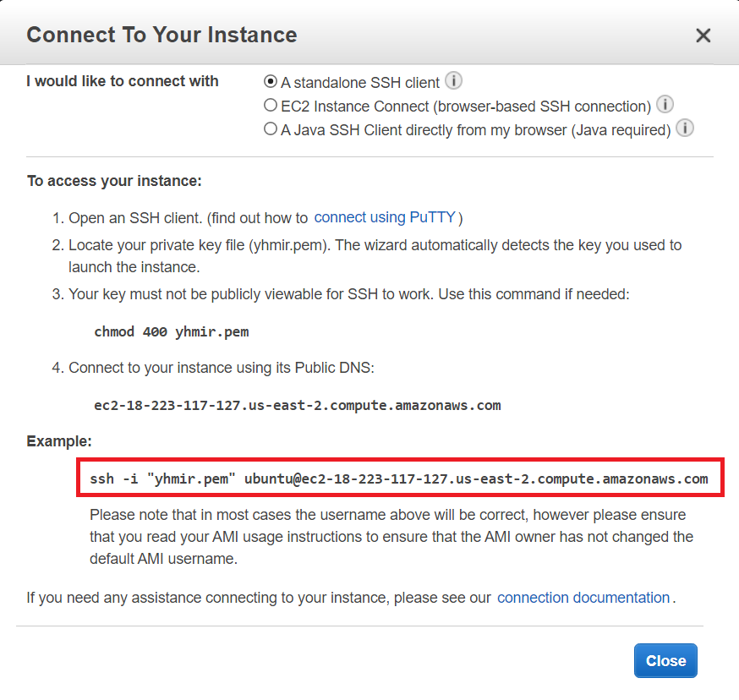Click the Connect To Your Instance title
The width and height of the screenshot is (739, 700).
(x=161, y=35)
